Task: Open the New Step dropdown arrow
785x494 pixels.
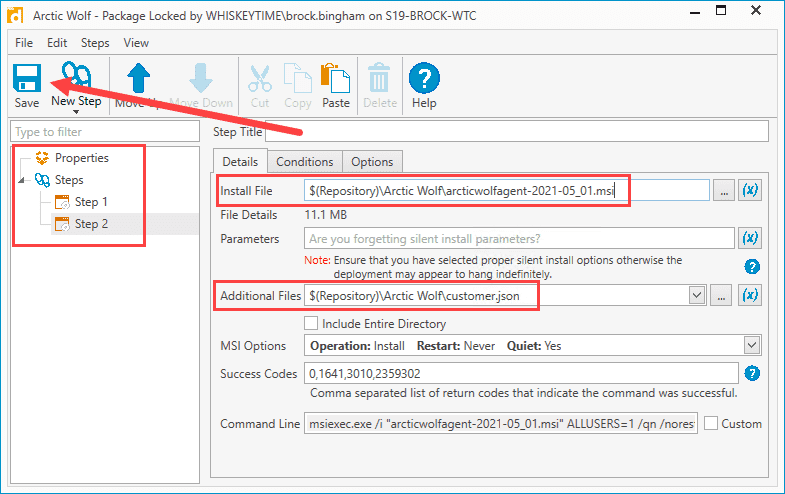Action: pos(76,112)
